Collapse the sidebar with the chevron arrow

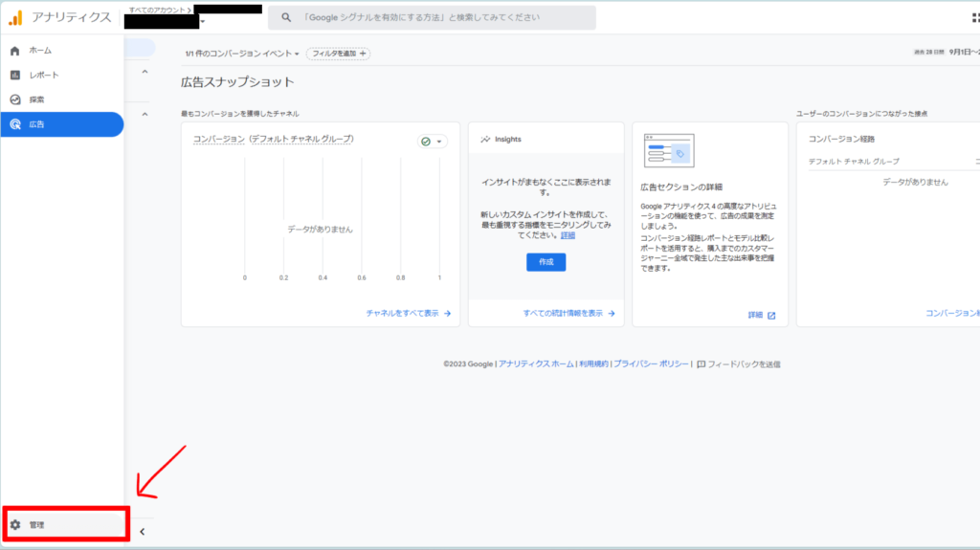142,532
